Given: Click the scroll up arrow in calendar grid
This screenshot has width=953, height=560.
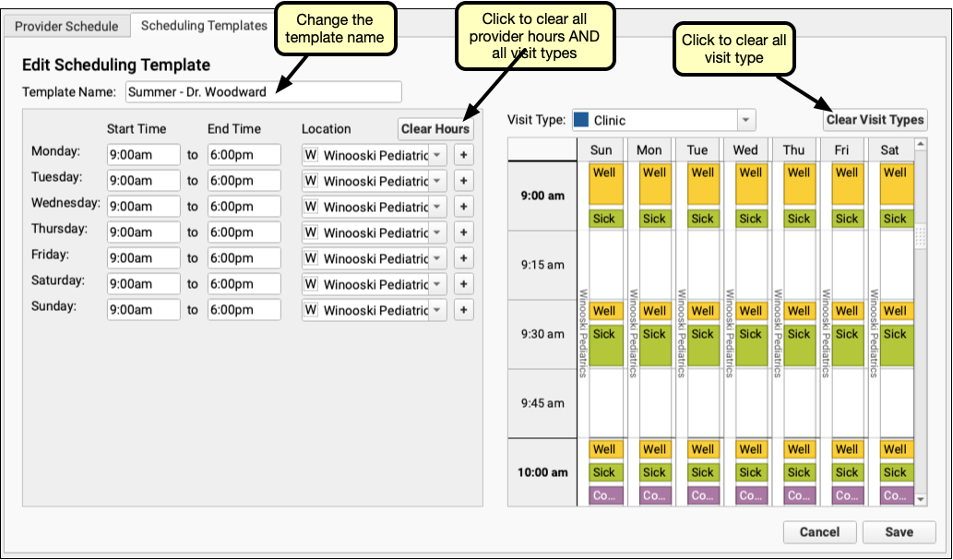Looking at the screenshot, I should [920, 146].
